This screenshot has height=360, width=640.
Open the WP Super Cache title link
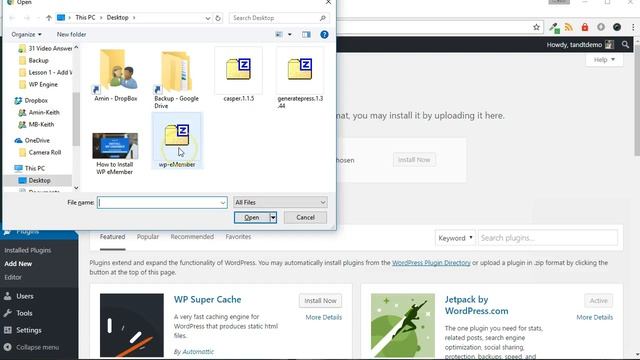pos(207,300)
